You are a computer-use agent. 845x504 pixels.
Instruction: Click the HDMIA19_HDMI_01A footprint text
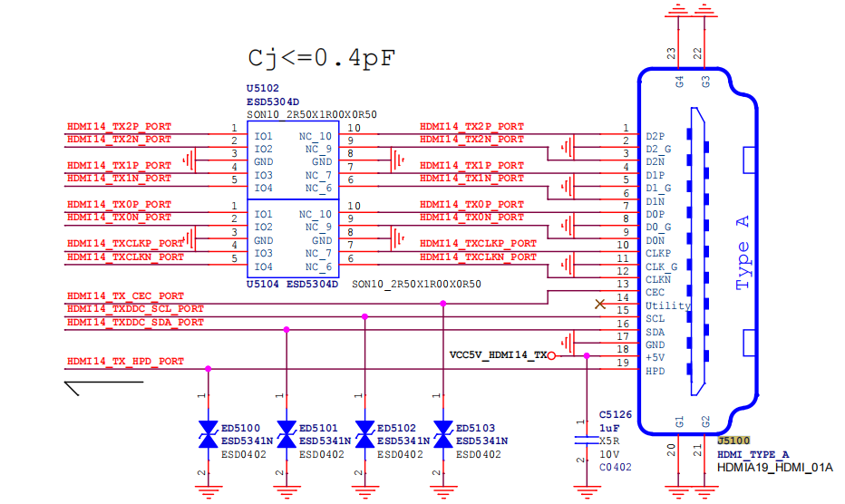click(x=774, y=468)
